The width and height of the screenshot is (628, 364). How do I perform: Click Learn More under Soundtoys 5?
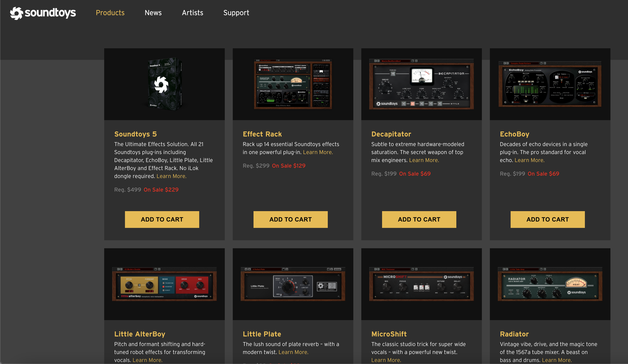coord(171,176)
